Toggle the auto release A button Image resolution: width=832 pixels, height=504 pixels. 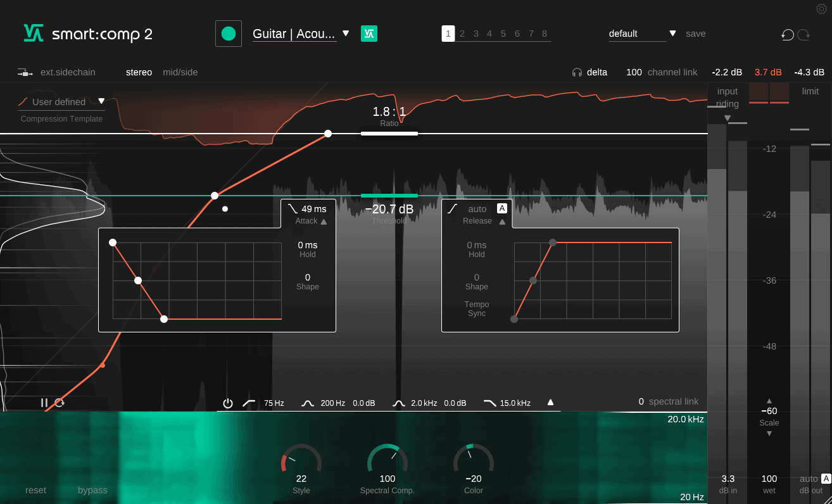(x=501, y=208)
